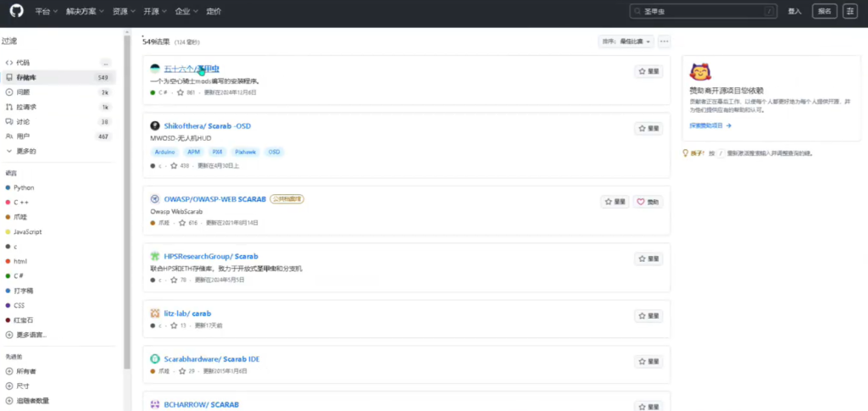Click the HPSResearchGroup avatar icon
The image size is (868, 411).
pyautogui.click(x=155, y=257)
